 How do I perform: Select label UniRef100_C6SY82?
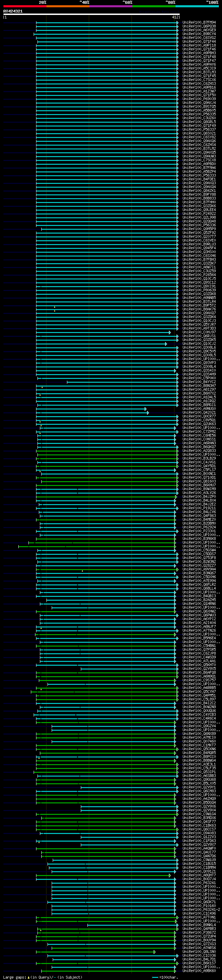click(199, 137)
